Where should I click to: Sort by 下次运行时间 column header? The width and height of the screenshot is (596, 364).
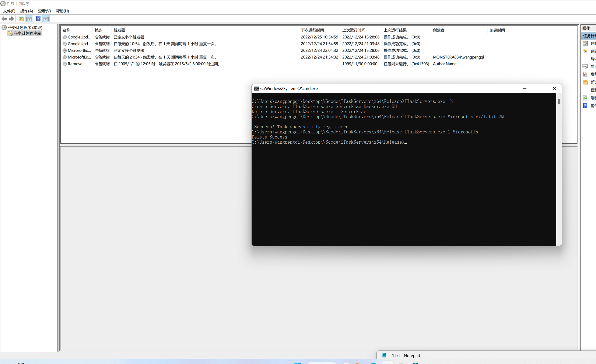point(312,30)
